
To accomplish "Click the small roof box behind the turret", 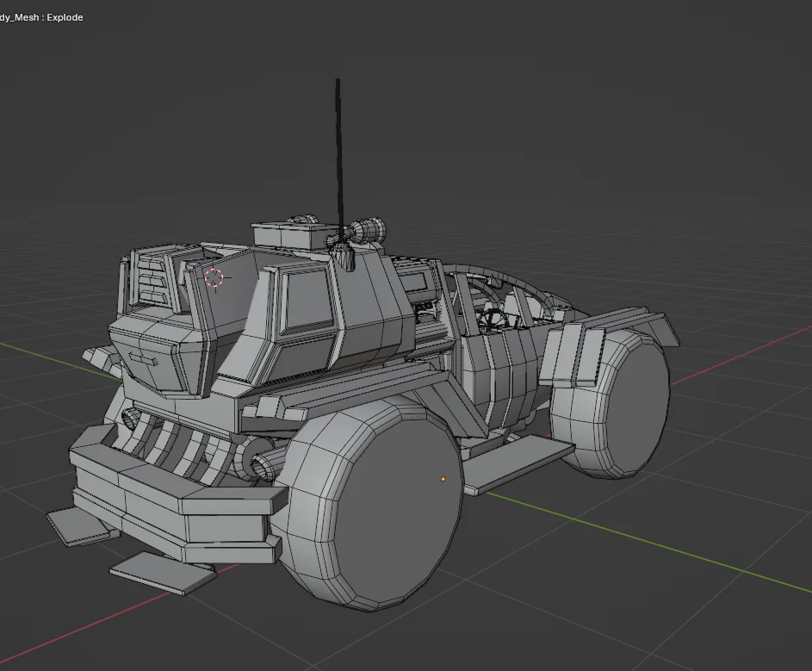I will coord(284,237).
